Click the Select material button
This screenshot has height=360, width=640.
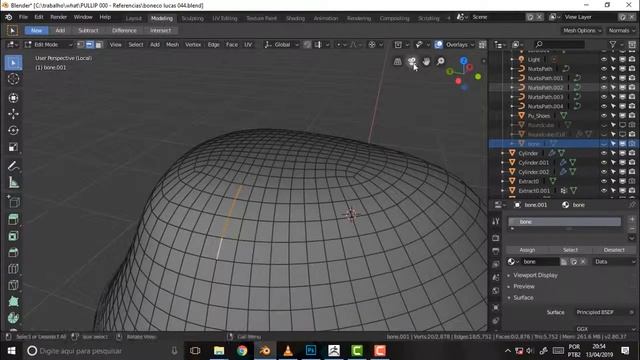click(570, 250)
